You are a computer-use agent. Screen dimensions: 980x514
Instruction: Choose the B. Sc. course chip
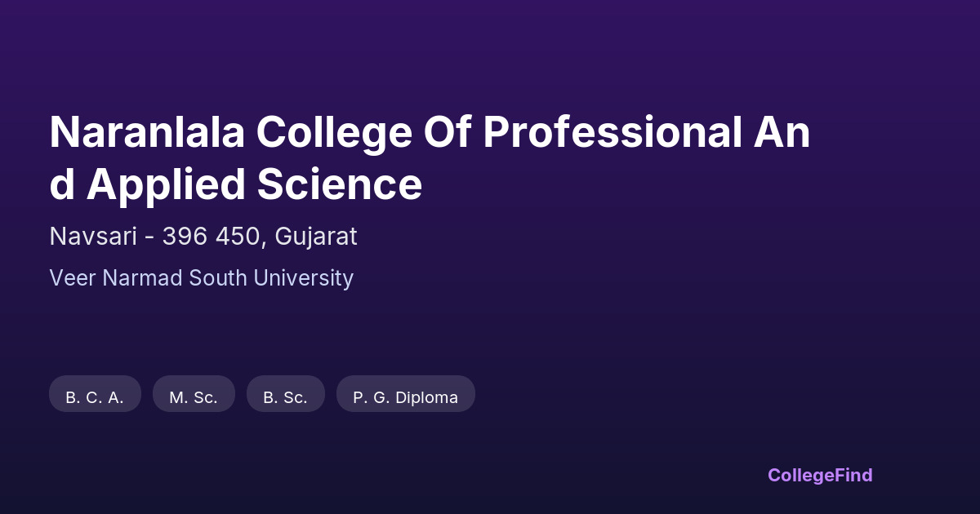[285, 397]
